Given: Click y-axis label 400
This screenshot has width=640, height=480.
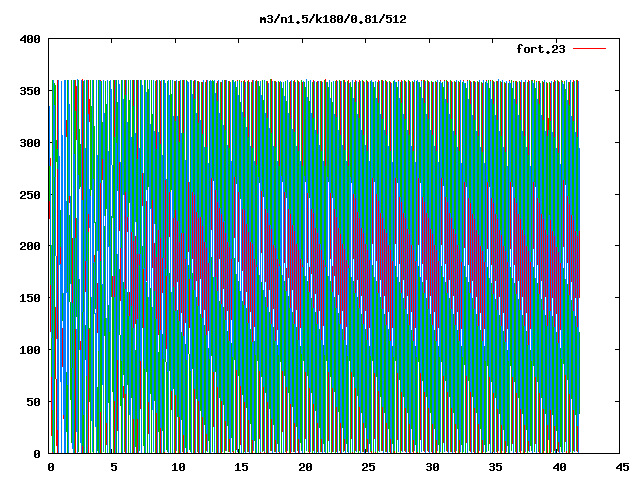Looking at the screenshot, I should click(30, 39).
